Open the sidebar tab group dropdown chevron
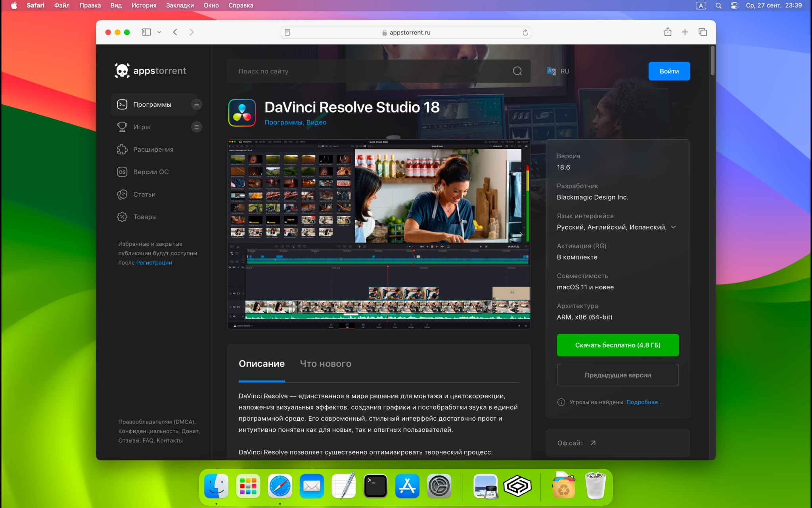812x508 pixels. coord(159,32)
